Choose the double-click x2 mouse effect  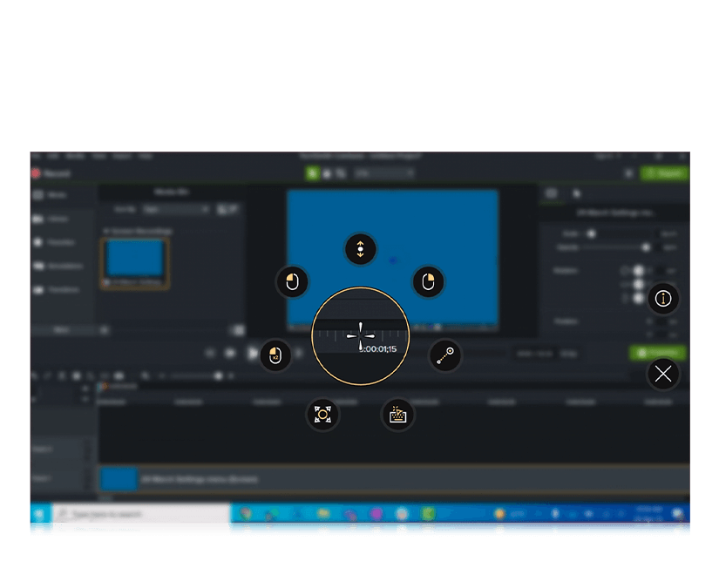275,355
